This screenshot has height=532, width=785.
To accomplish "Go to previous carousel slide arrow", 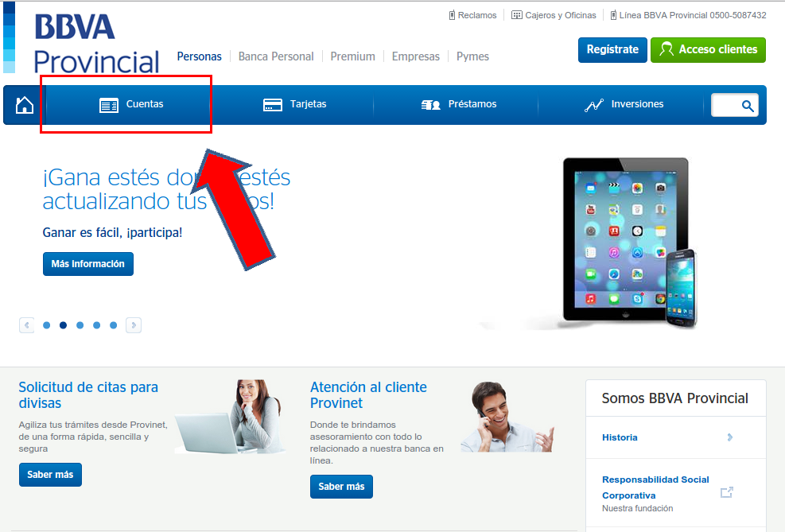I will [26, 325].
